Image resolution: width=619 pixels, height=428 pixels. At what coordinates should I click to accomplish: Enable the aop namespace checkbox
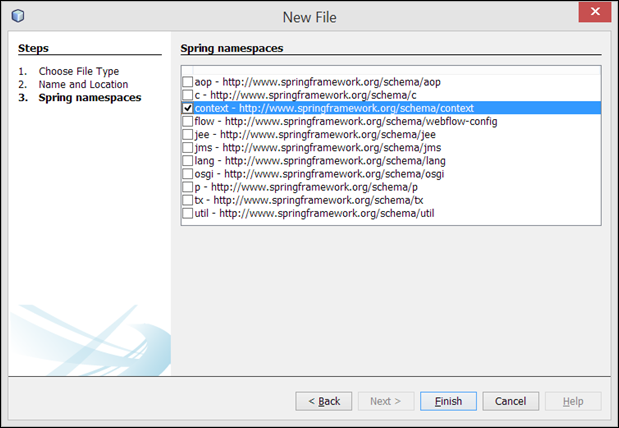click(188, 82)
